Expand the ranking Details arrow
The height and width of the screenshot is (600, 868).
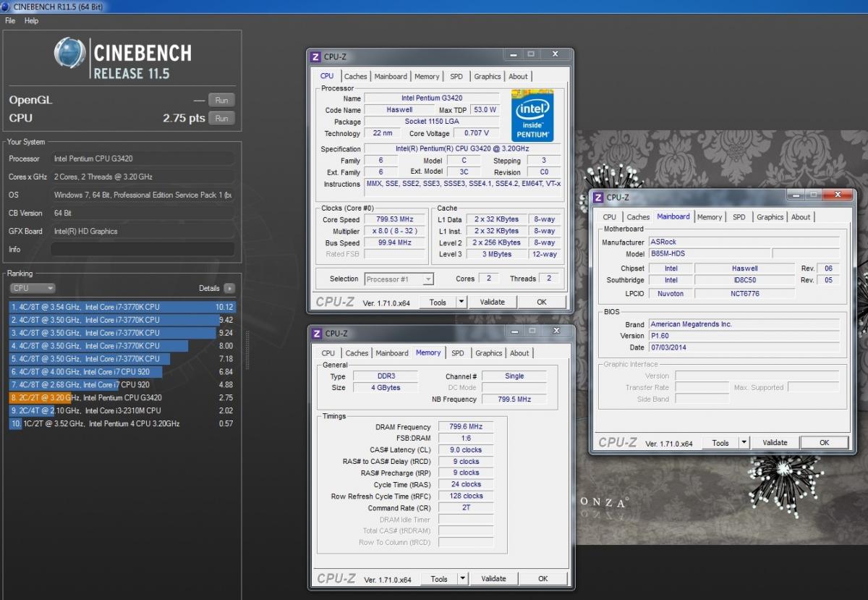coord(229,288)
